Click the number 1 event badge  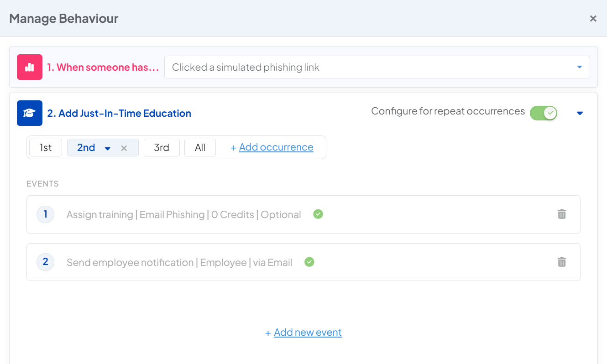(x=45, y=214)
